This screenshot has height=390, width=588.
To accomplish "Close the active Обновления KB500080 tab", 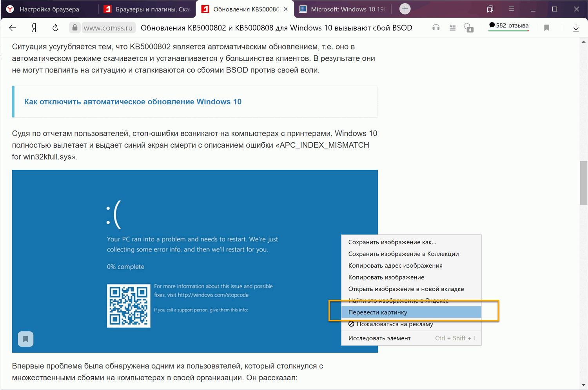I will click(x=286, y=9).
